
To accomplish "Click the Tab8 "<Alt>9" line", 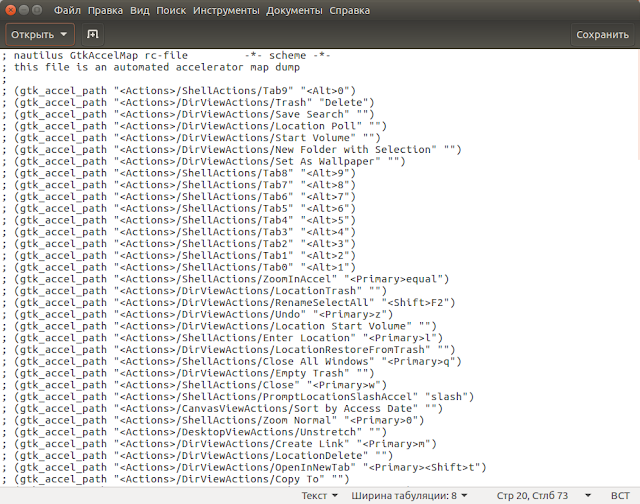I will coord(179,173).
